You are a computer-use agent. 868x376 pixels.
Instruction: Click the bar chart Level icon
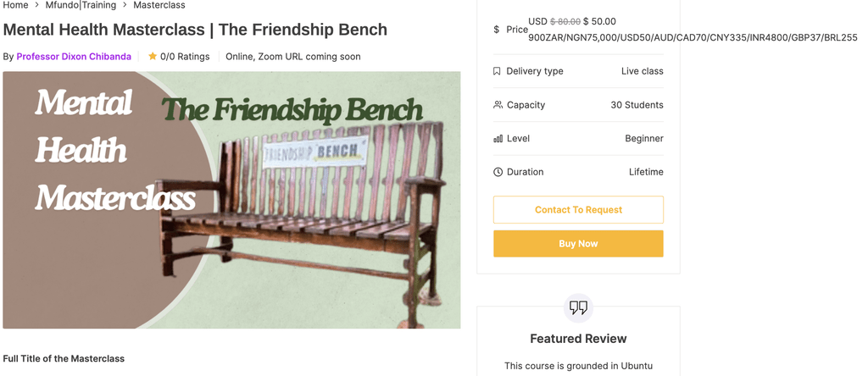pos(498,139)
